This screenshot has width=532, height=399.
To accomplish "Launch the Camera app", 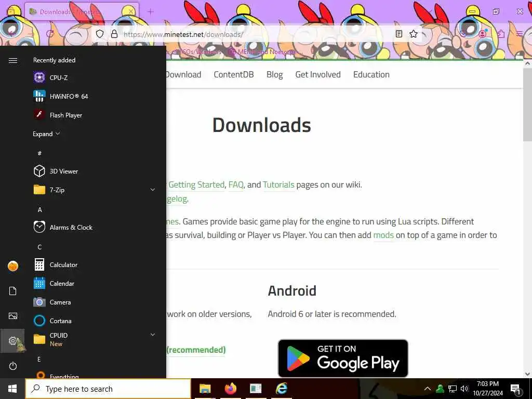I will coord(95,302).
